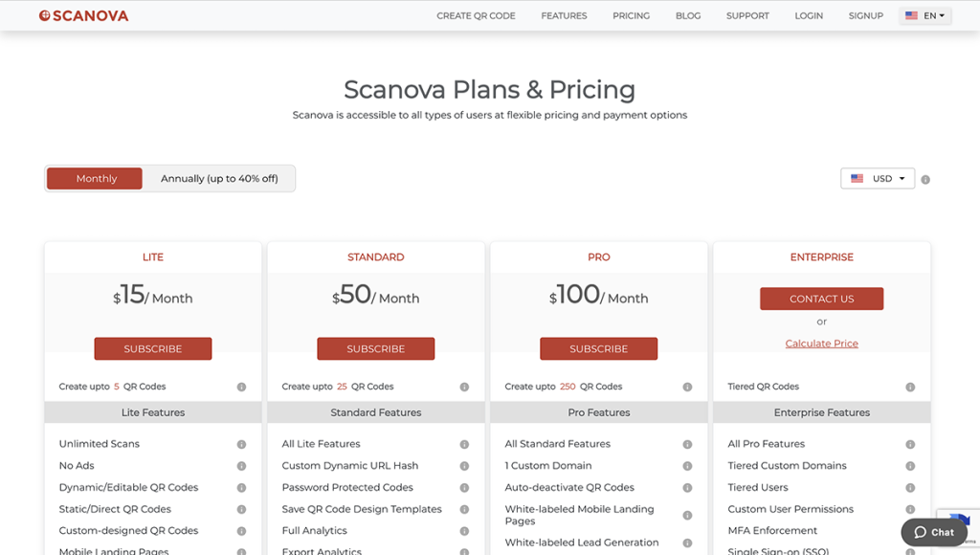Show info for Tiered QR Codes
This screenshot has height=555, width=980.
(x=910, y=388)
